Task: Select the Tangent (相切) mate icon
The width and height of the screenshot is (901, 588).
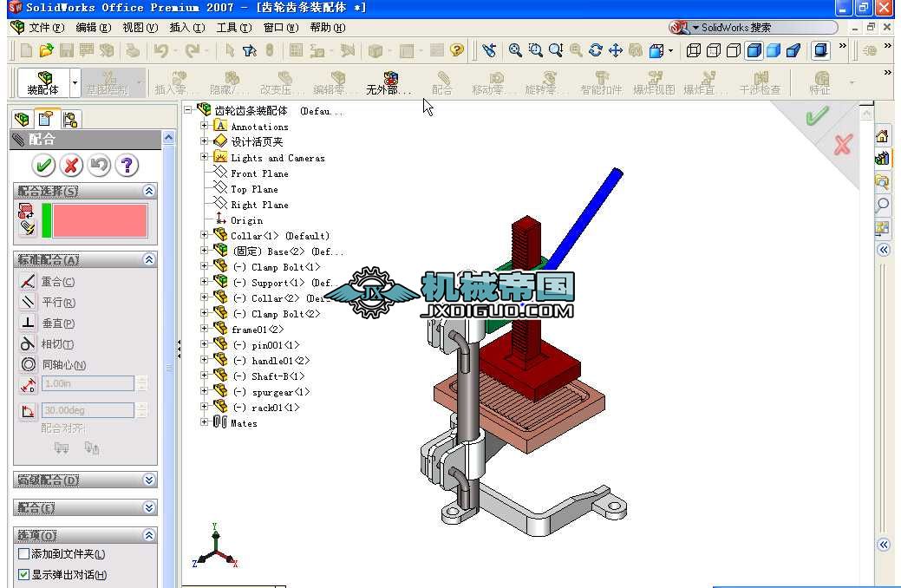Action: pos(28,343)
